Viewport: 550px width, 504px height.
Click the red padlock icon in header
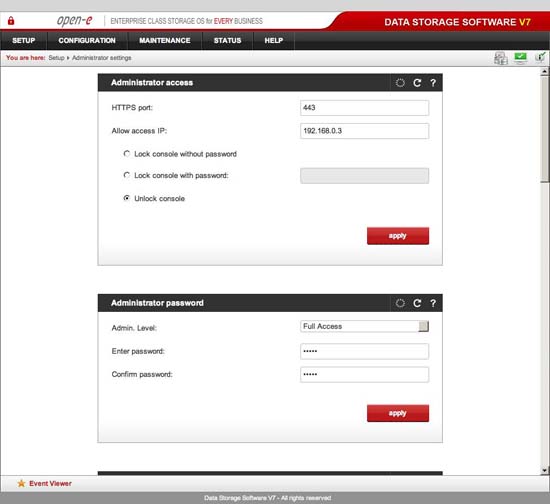click(x=11, y=21)
